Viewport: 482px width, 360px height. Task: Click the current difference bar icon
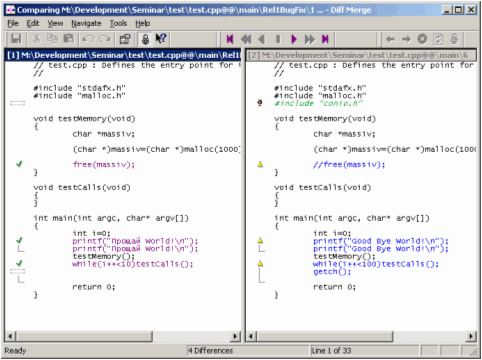[278, 39]
